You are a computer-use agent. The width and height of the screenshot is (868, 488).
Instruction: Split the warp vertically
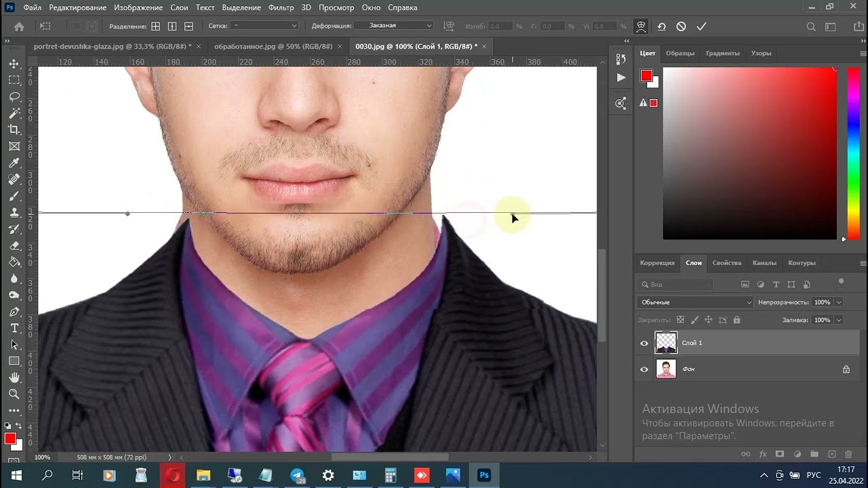172,26
